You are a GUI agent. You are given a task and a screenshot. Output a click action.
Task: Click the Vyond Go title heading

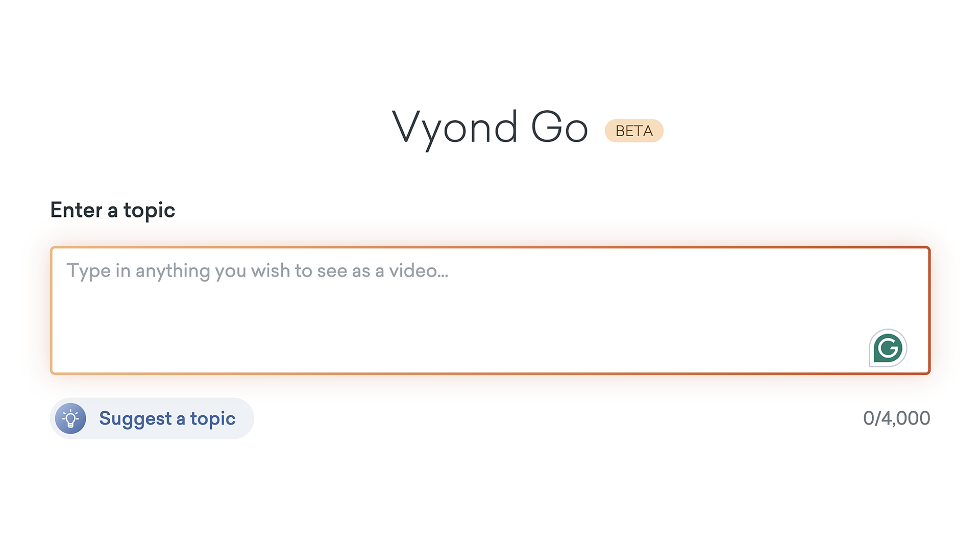click(x=490, y=128)
